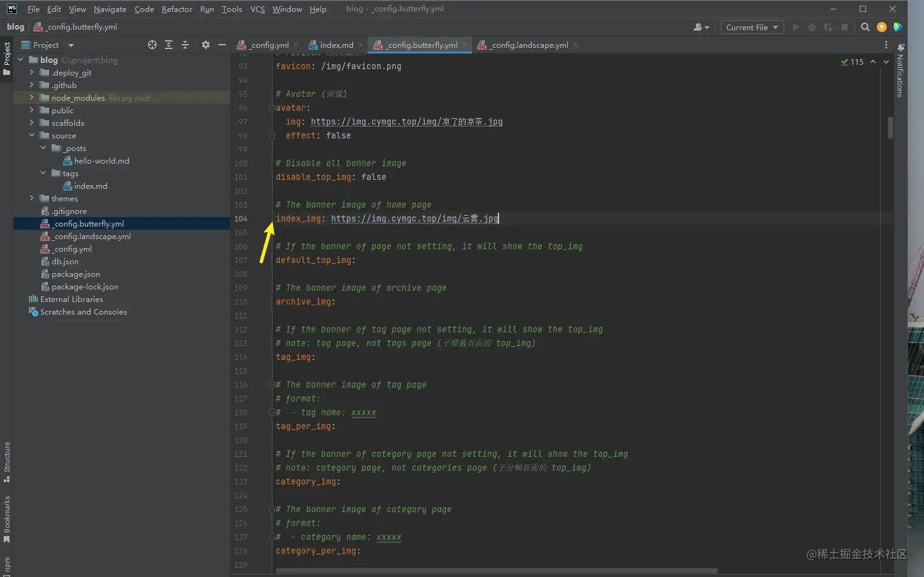Click the editor vertical scrollbar thumb
Viewport: 924px width, 577px height.
coord(891,128)
